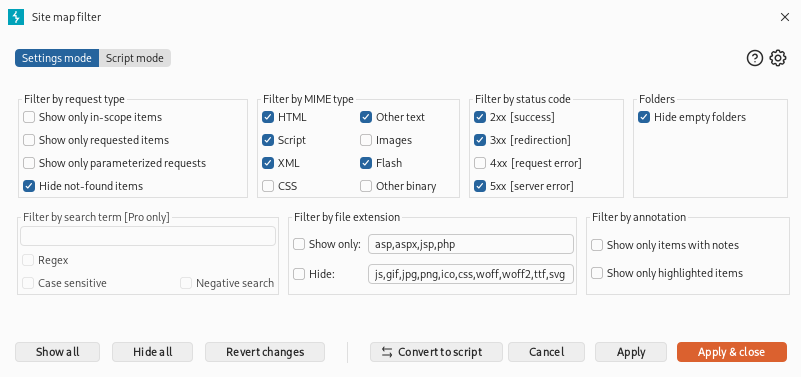The height and width of the screenshot is (377, 801).
Task: Uncheck 5xx [server error] status filter
Action: (x=480, y=186)
